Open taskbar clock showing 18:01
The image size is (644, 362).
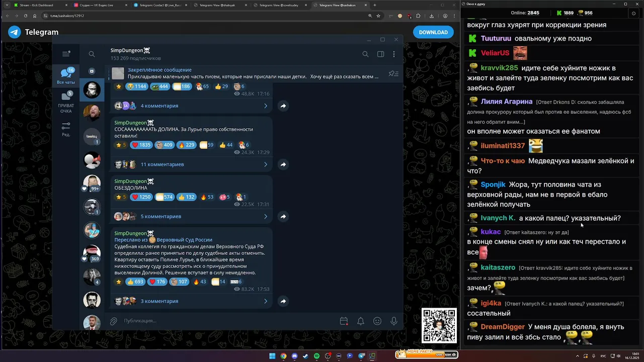pyautogui.click(x=632, y=356)
